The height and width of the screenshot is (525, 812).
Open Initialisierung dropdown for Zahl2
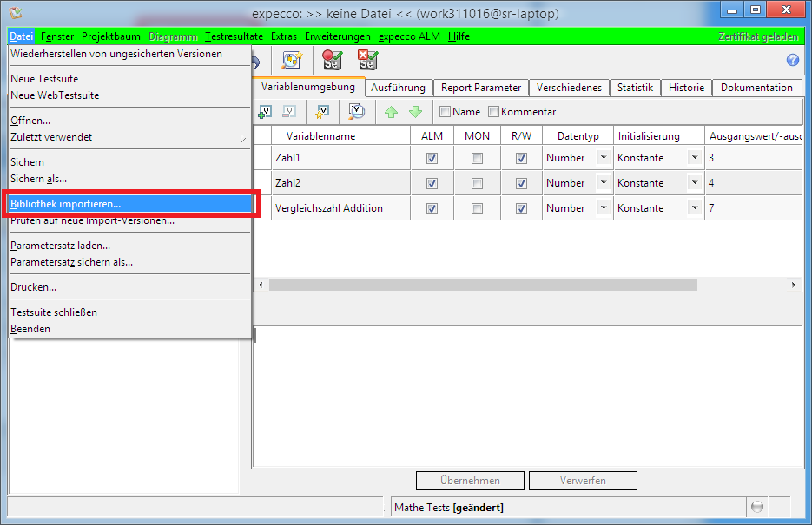694,183
